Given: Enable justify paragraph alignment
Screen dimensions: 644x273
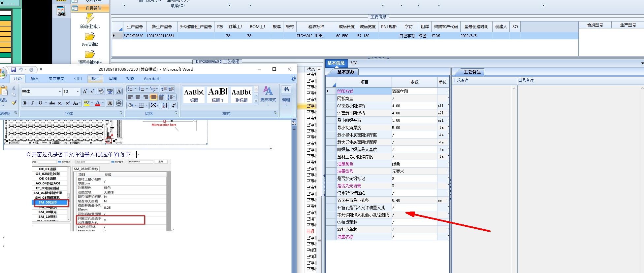Looking at the screenshot, I should (x=153, y=97).
